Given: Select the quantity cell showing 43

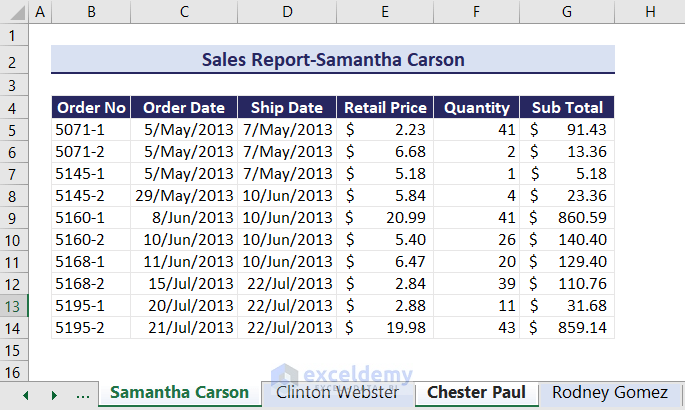Looking at the screenshot, I should (x=477, y=327).
